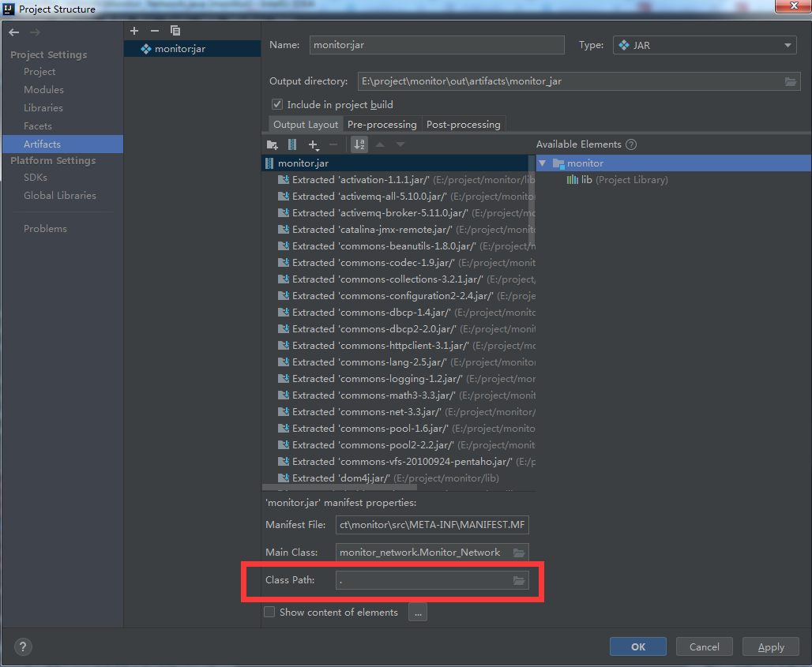812x667 pixels.
Task: Browse for Output directory folder
Action: click(x=790, y=81)
